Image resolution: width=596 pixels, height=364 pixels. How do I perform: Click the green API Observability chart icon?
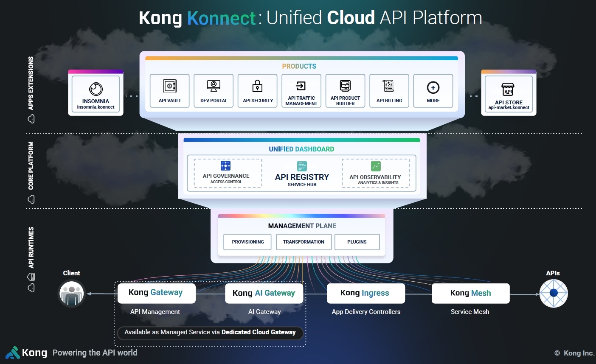pyautogui.click(x=376, y=166)
